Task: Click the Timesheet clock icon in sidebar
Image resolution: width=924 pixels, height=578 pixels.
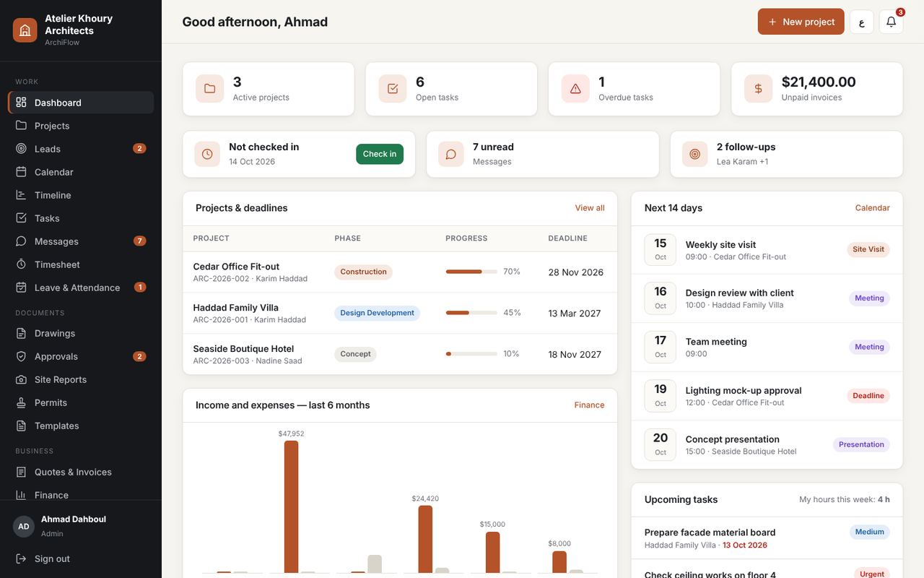Action: [21, 264]
